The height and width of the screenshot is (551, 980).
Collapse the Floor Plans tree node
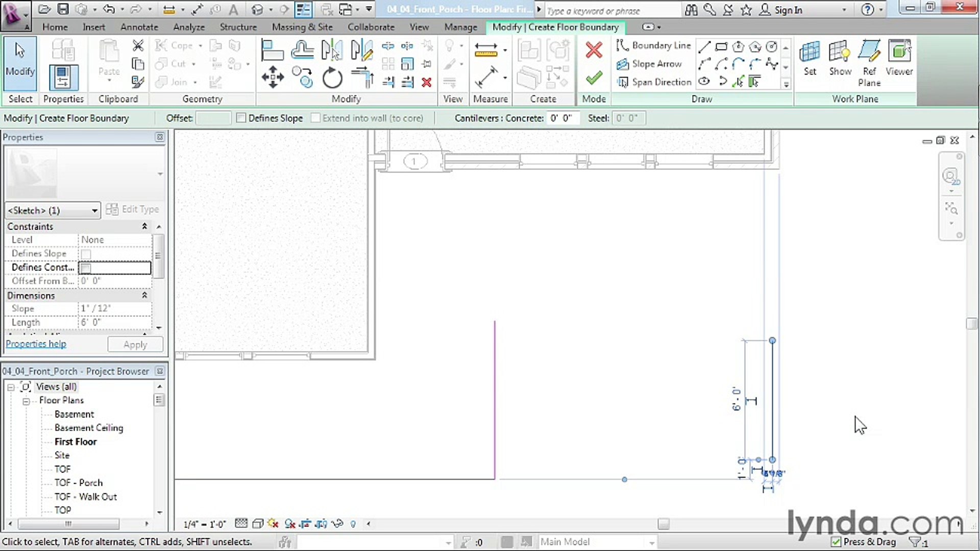tap(26, 401)
